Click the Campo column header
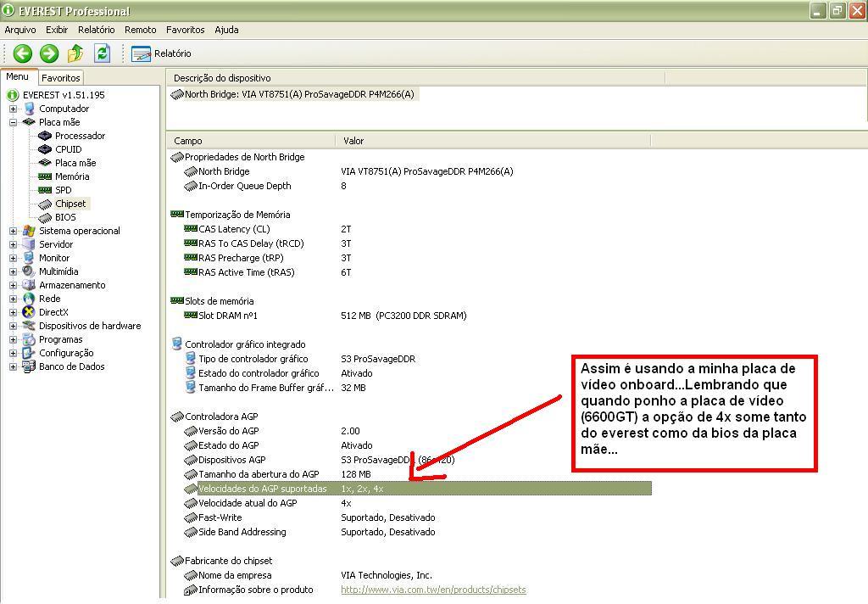This screenshot has height=604, width=868. (251, 141)
